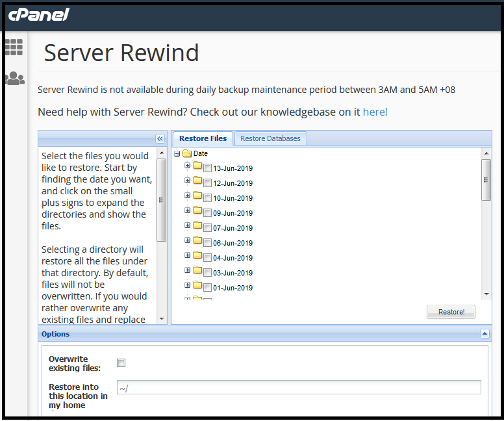Collapse the left help panel with double-arrow icon

(160, 138)
